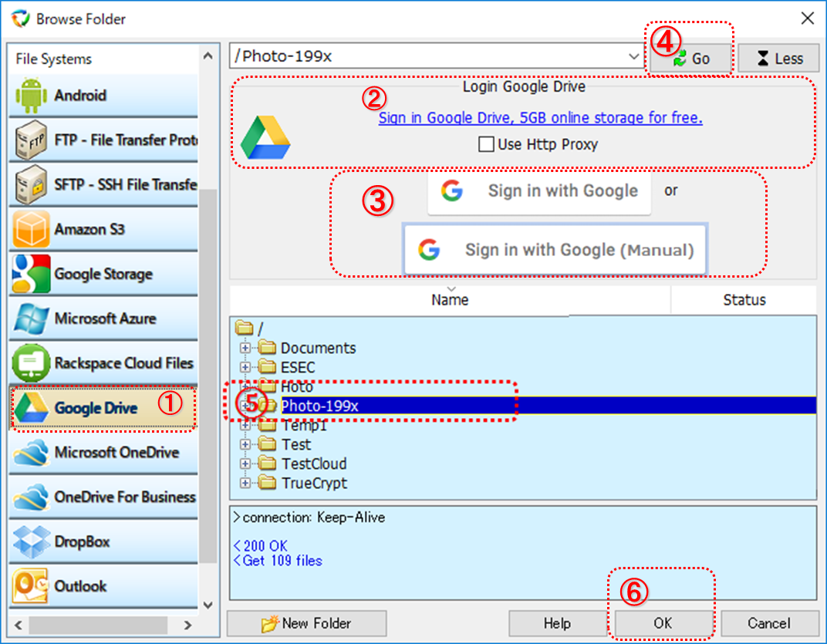Choose the Microsoft Azure icon
This screenshot has height=644, width=827.
pyautogui.click(x=31, y=319)
